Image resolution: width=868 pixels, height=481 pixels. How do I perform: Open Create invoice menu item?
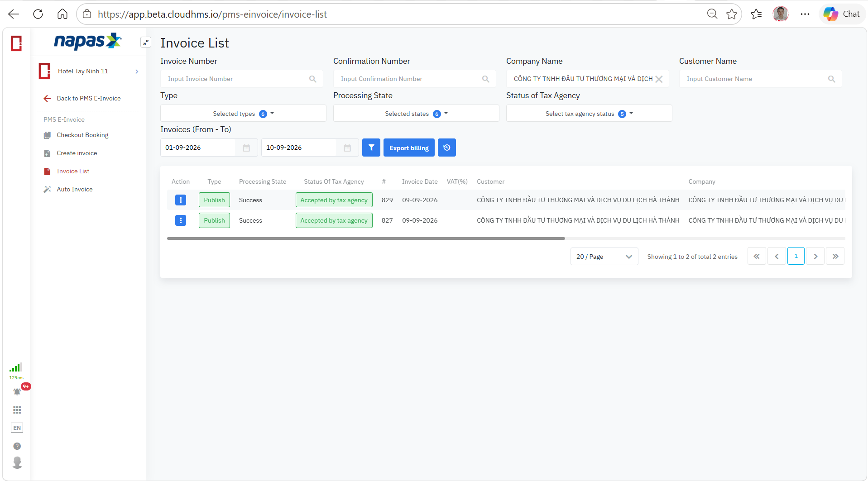77,153
